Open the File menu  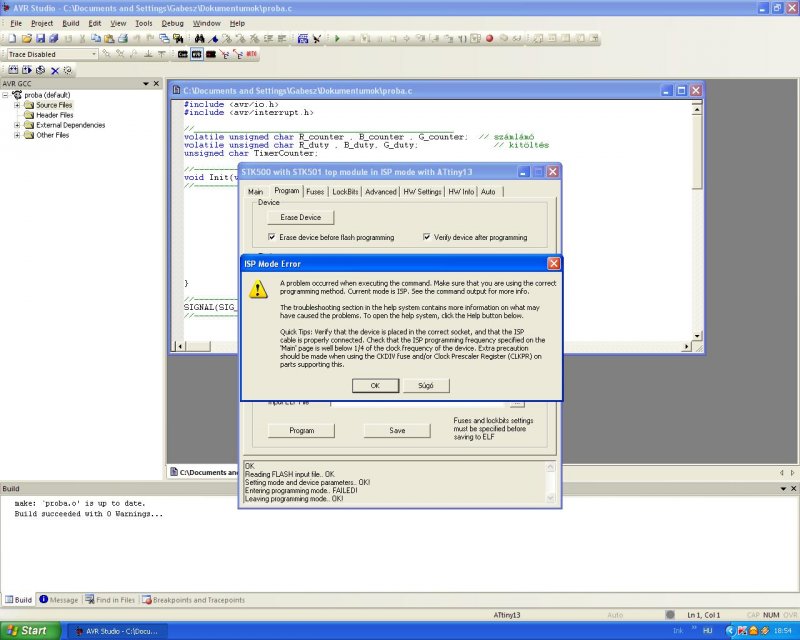pos(16,23)
